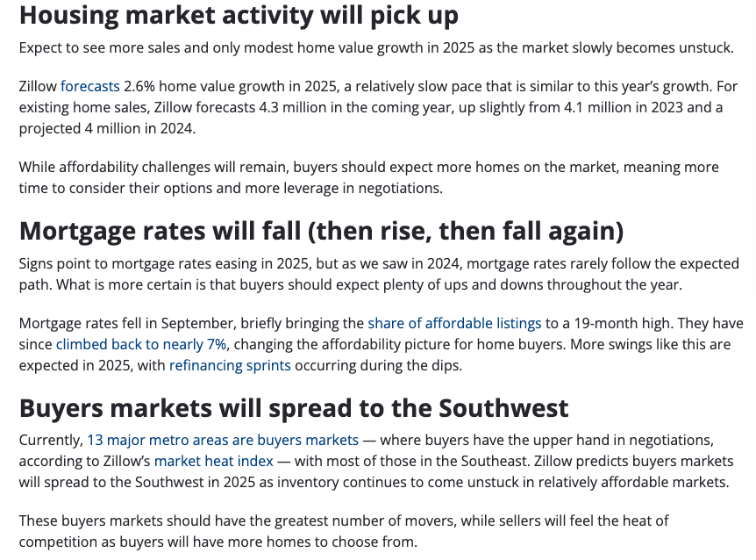This screenshot has width=756, height=560.
Task: Follow the "share of affordable listings" link
Action: point(454,323)
